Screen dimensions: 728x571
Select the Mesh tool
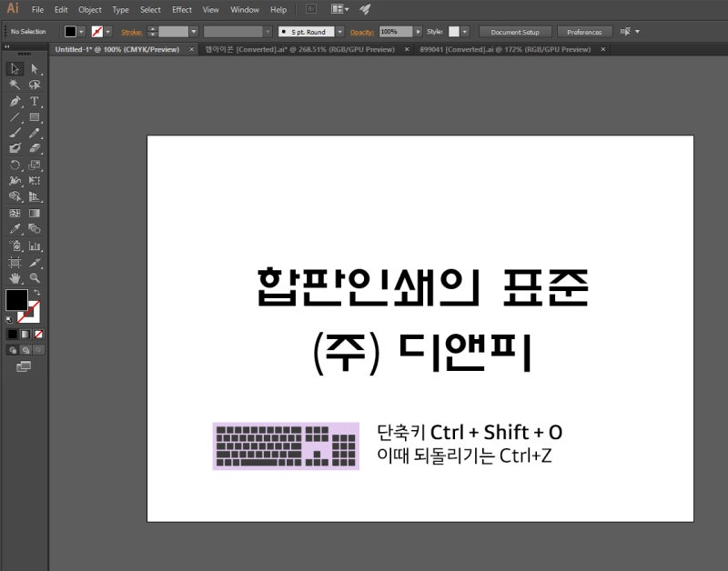[x=15, y=213]
